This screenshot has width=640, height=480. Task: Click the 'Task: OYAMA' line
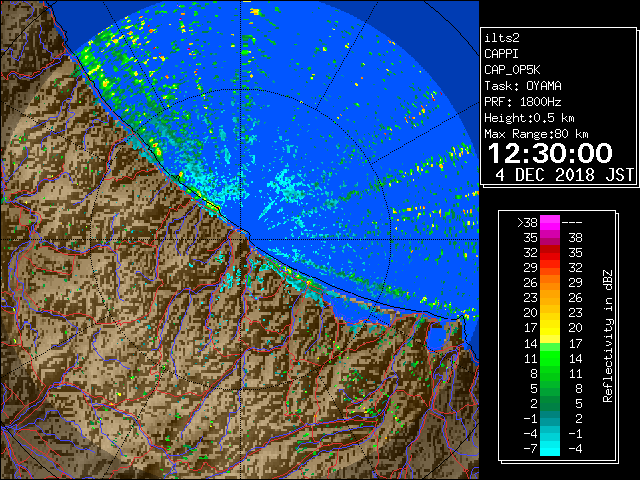coord(523,86)
